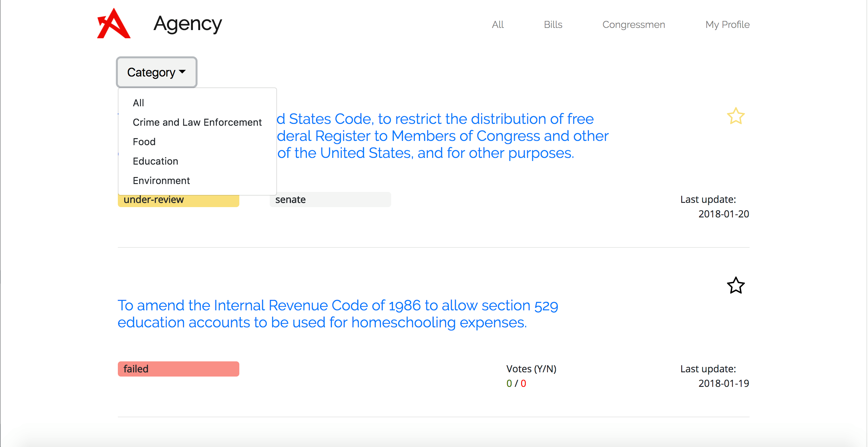868x447 pixels.
Task: Pick the Food category option
Action: 144,142
